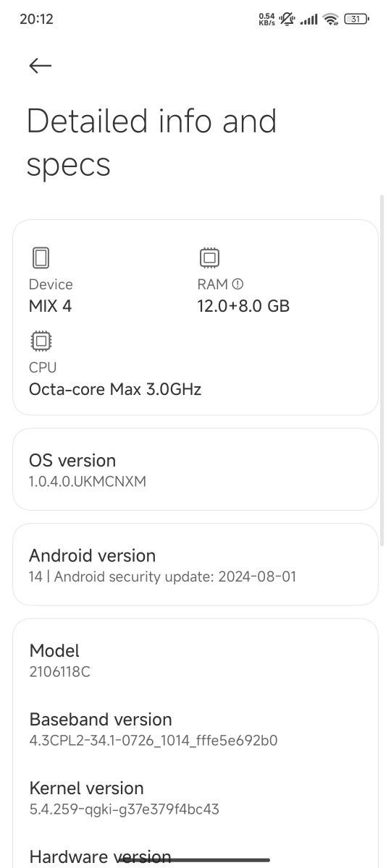Tap the MIX 4 device name
This screenshot has width=391, height=868.
click(50, 306)
